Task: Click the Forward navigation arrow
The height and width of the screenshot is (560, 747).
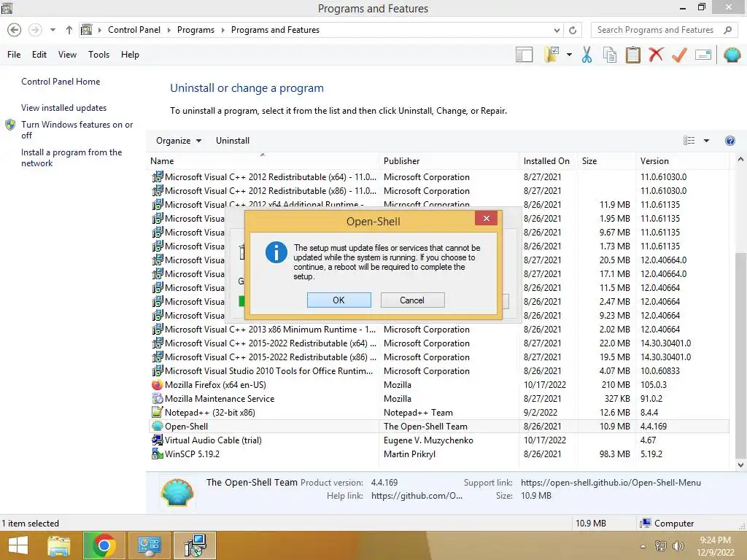Action: [x=35, y=30]
